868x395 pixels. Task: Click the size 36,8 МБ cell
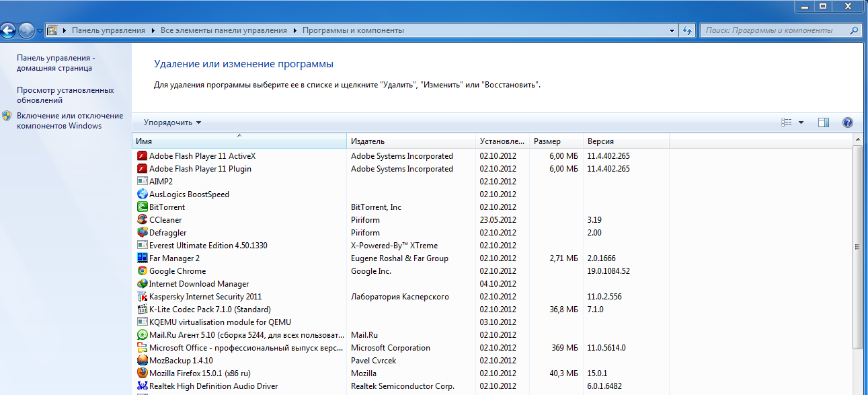(563, 310)
